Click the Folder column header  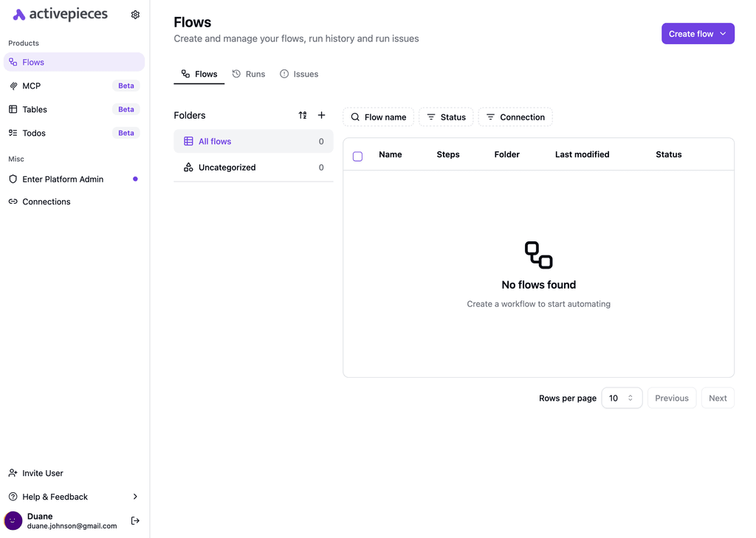(506, 154)
